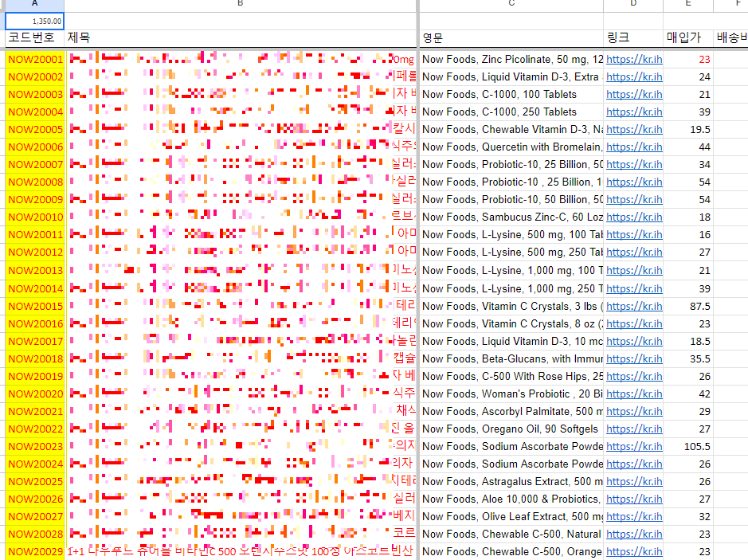Select code cell NOW20005
This screenshot has height=560, width=748.
(x=35, y=129)
